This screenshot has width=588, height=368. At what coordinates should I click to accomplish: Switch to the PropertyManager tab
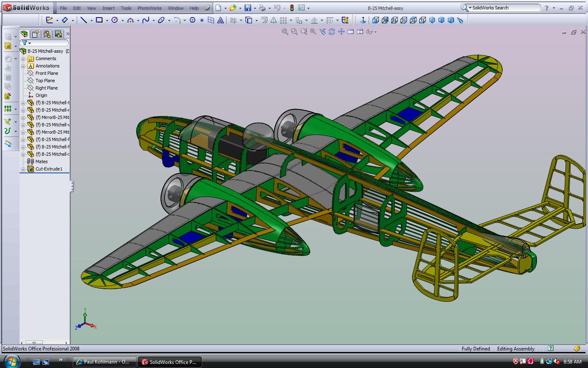(x=36, y=34)
